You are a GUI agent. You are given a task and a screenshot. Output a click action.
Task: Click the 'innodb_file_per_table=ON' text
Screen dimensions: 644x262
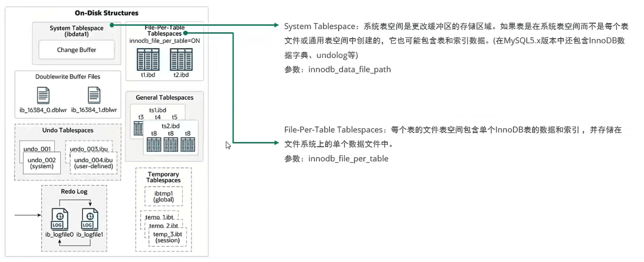click(x=164, y=41)
